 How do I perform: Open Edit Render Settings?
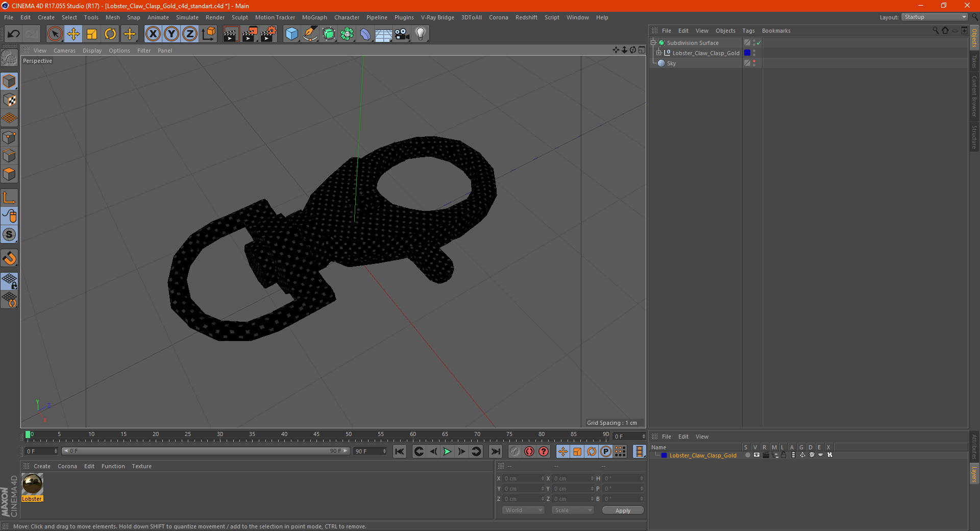coord(268,34)
